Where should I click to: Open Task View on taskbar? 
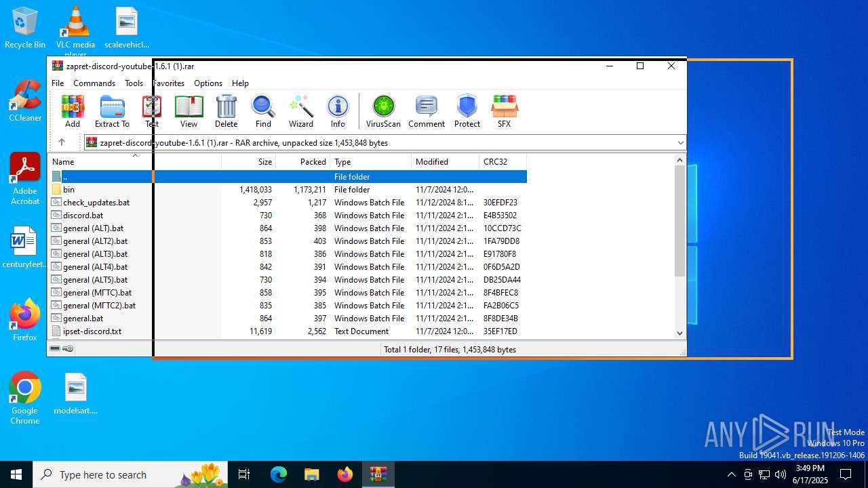click(244, 474)
